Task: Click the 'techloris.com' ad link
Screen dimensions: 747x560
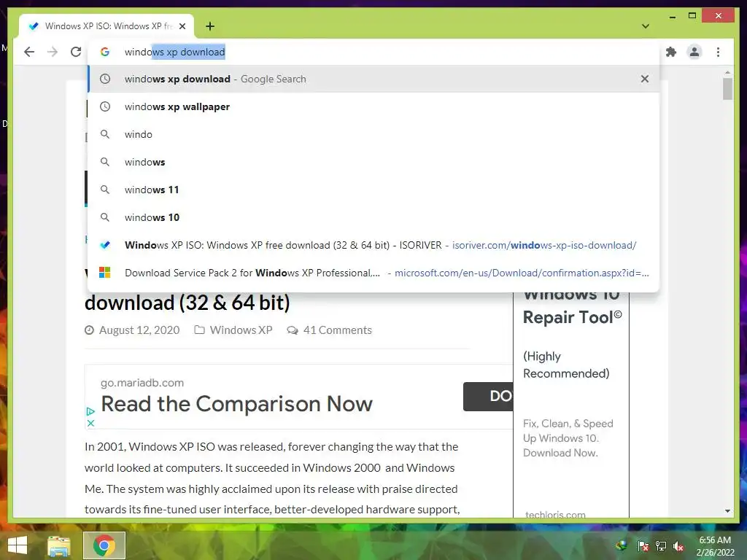Action: 555,514
